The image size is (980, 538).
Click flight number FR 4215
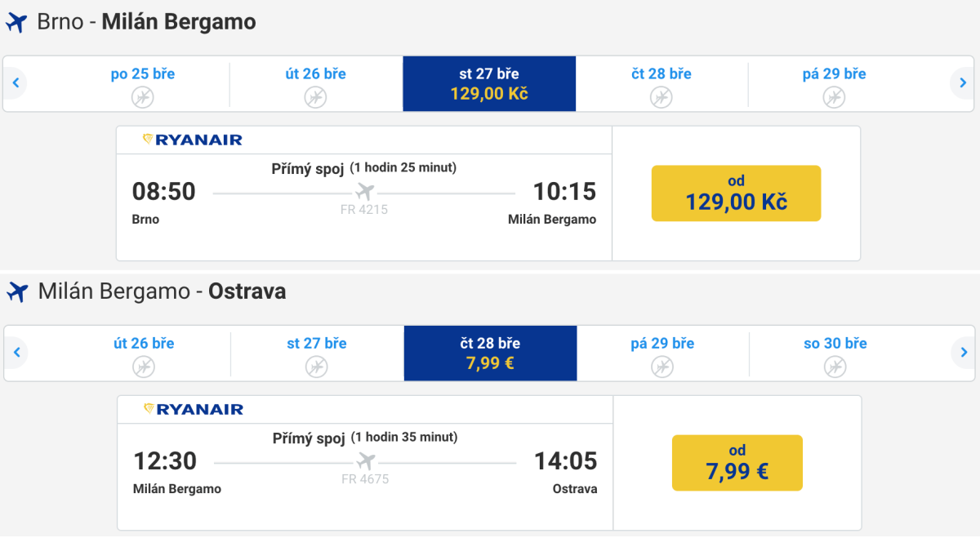click(x=364, y=210)
